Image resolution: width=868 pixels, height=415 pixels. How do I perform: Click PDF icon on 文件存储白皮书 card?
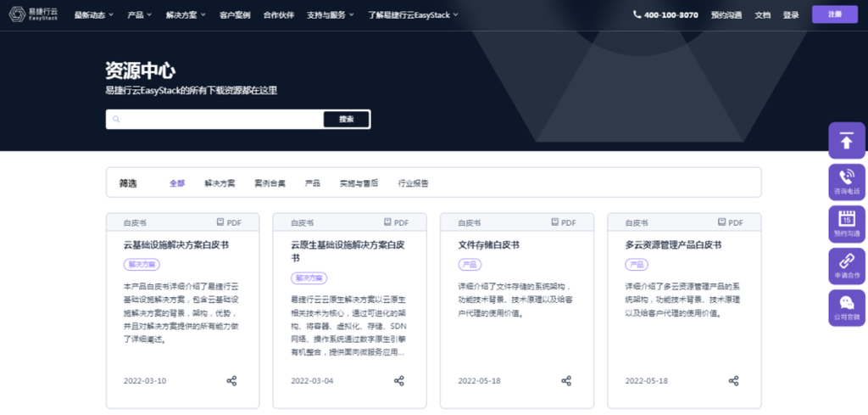(x=554, y=222)
